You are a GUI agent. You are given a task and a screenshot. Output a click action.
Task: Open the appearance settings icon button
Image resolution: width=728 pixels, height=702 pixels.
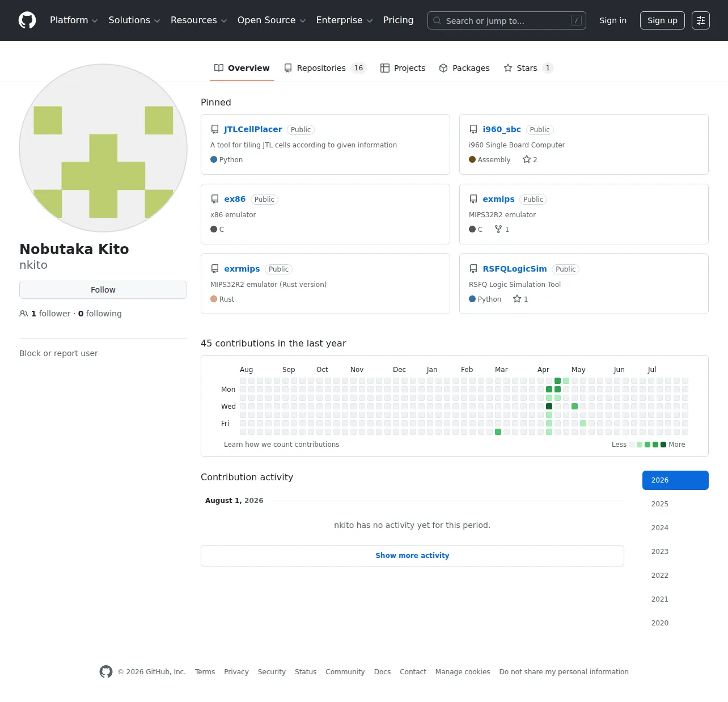701,20
